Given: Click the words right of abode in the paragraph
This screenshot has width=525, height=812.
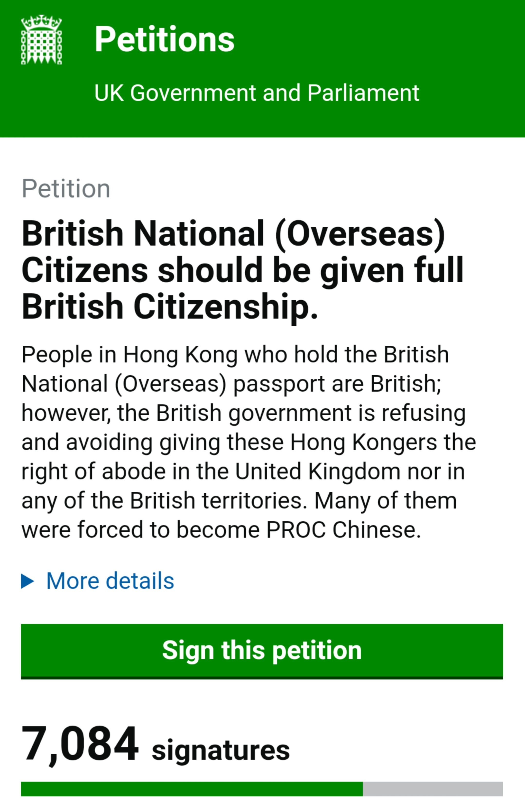Looking at the screenshot, I should point(92,472).
